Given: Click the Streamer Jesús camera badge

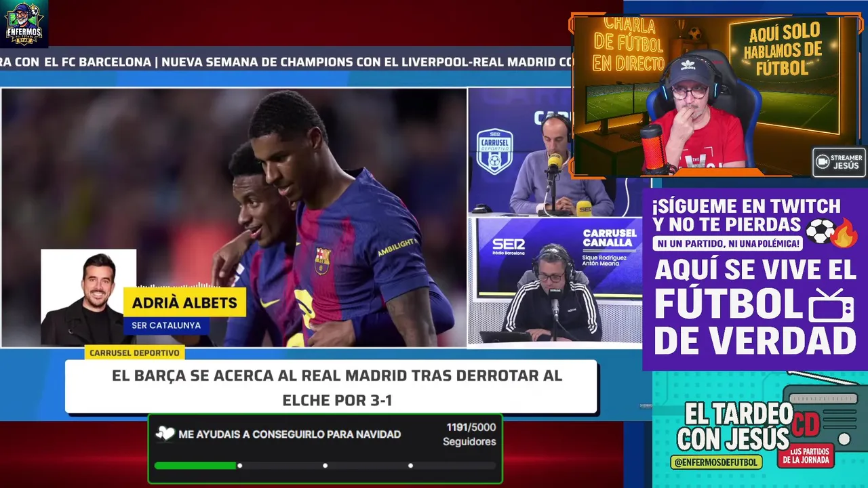Looking at the screenshot, I should click(840, 162).
